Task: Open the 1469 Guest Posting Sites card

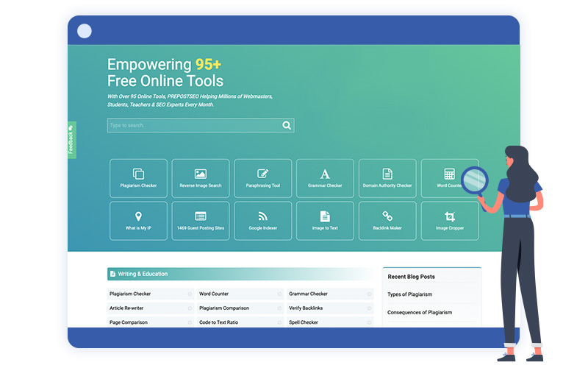Action: pos(201,221)
